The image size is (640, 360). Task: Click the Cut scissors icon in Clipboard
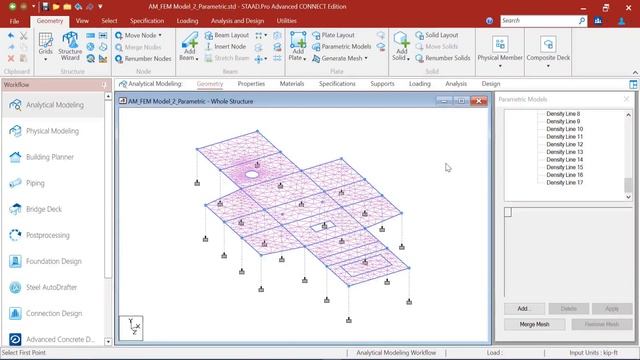point(24,36)
